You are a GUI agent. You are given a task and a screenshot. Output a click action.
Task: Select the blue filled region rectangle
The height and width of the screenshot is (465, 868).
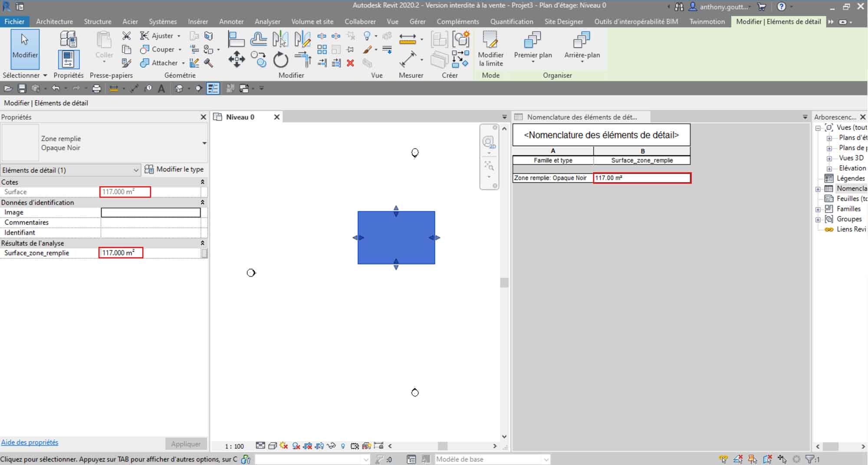(x=396, y=237)
